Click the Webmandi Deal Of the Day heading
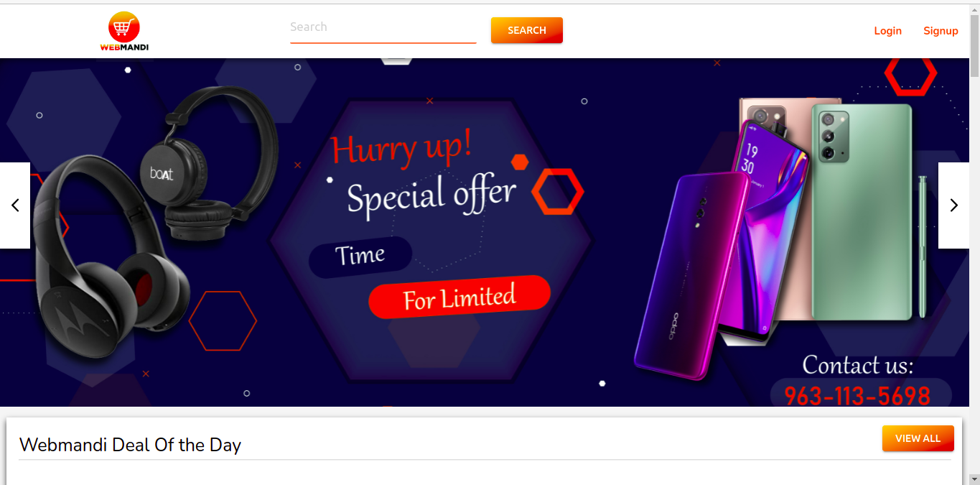The image size is (980, 485). tap(130, 445)
